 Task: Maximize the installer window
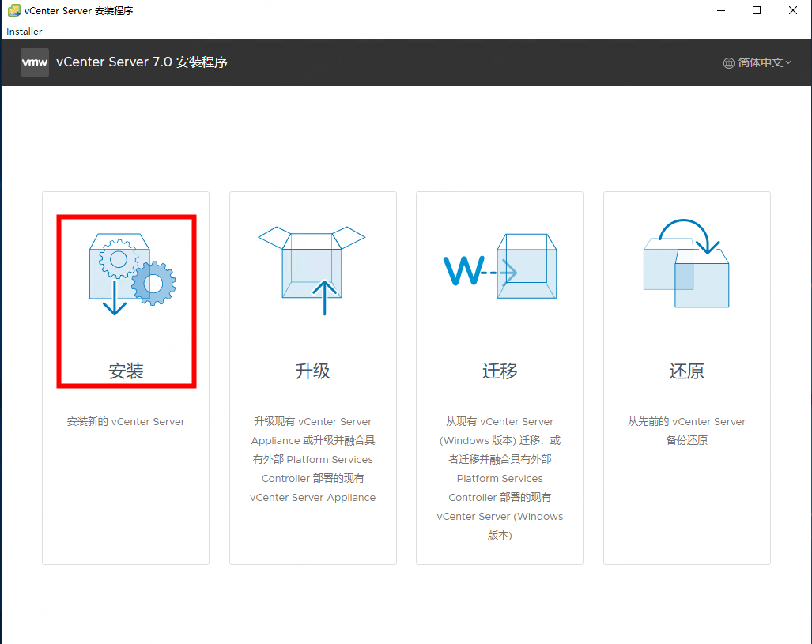pyautogui.click(x=757, y=10)
